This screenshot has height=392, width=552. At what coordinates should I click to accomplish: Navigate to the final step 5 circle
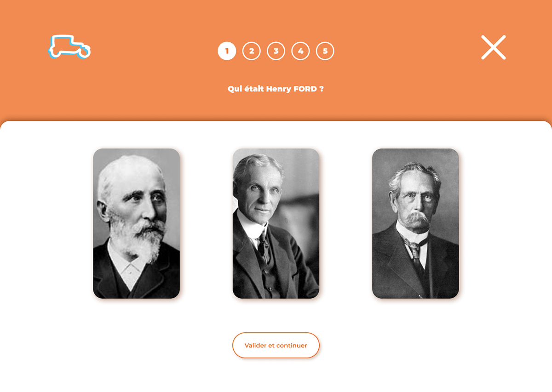pos(325,51)
